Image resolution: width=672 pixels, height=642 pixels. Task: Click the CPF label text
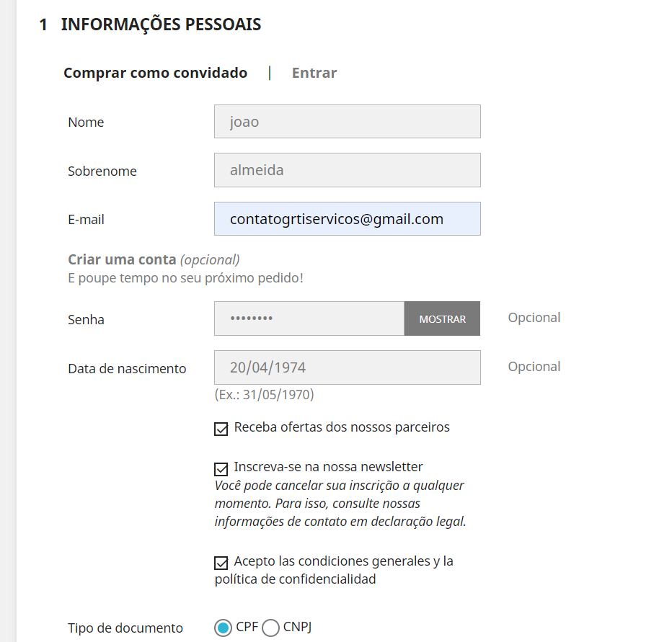(247, 627)
